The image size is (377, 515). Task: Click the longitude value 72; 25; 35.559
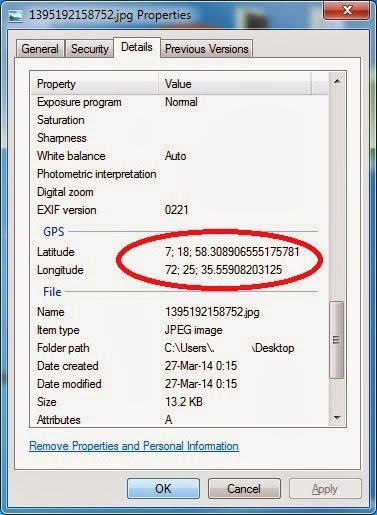pyautogui.click(x=223, y=270)
